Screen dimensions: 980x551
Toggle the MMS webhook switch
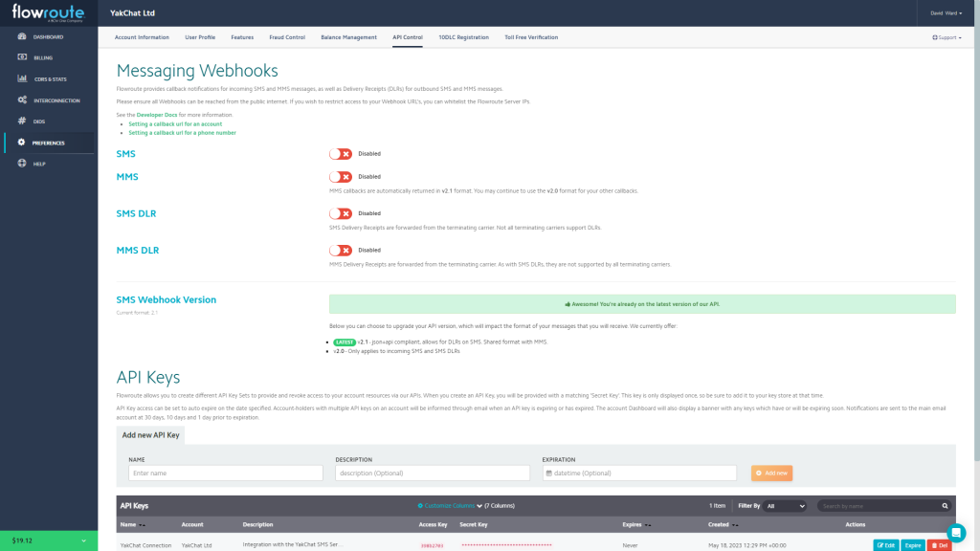[x=341, y=177]
